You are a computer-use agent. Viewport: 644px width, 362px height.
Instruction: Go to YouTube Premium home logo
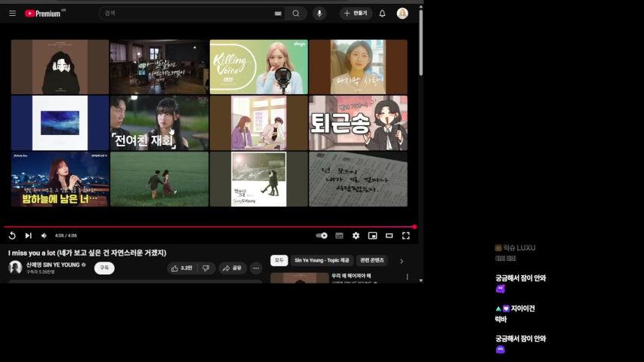[45, 14]
